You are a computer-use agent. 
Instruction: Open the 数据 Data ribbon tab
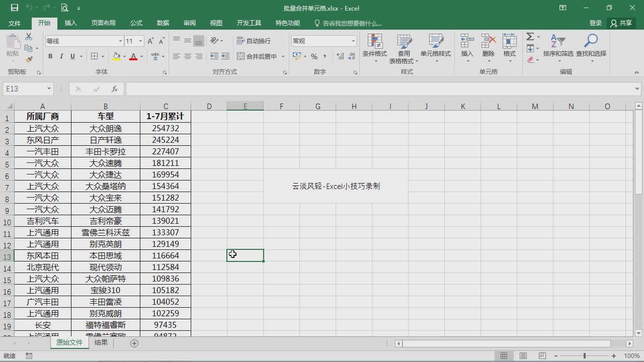tap(163, 23)
